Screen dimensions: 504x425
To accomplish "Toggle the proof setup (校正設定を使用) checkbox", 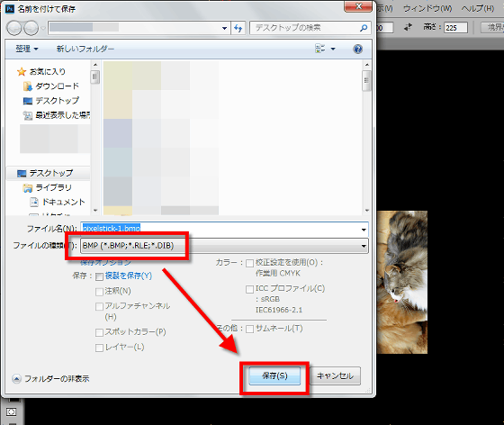I will click(250, 263).
